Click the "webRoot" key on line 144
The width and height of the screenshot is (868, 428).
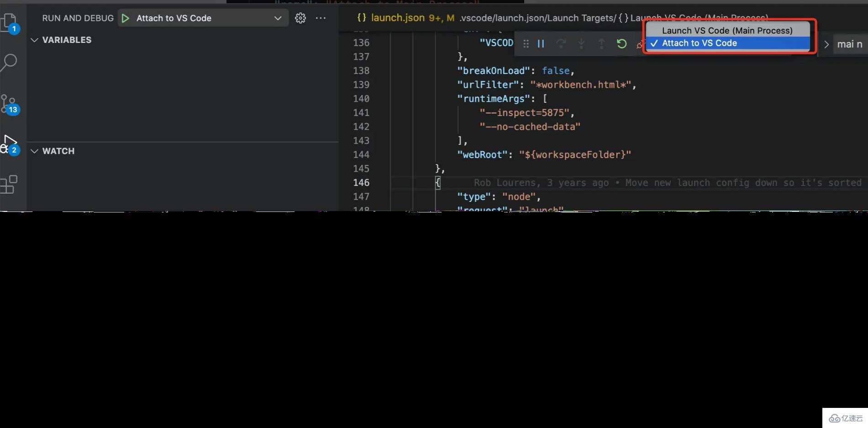pos(482,155)
